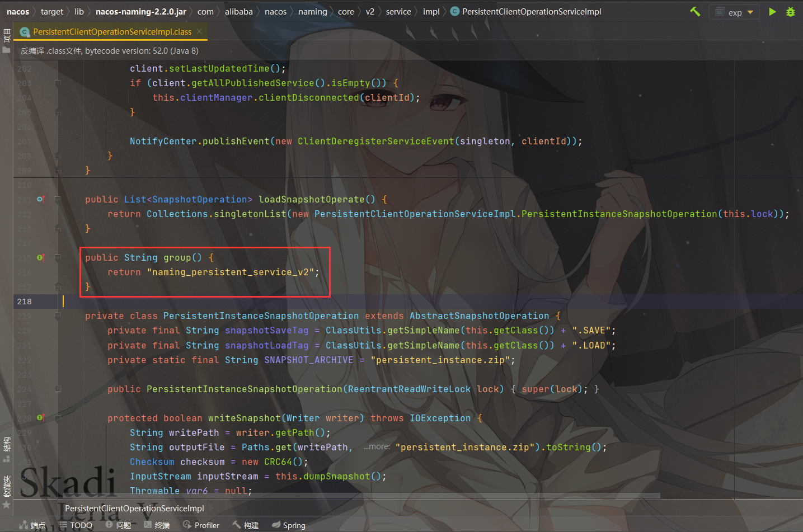Viewport: 803px width, 532px height.
Task: Open the Endpoints (端点) tool window
Action: coord(32,525)
